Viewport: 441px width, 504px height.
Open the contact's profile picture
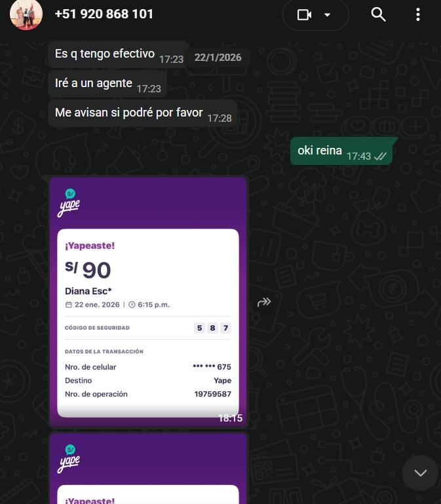(26, 14)
